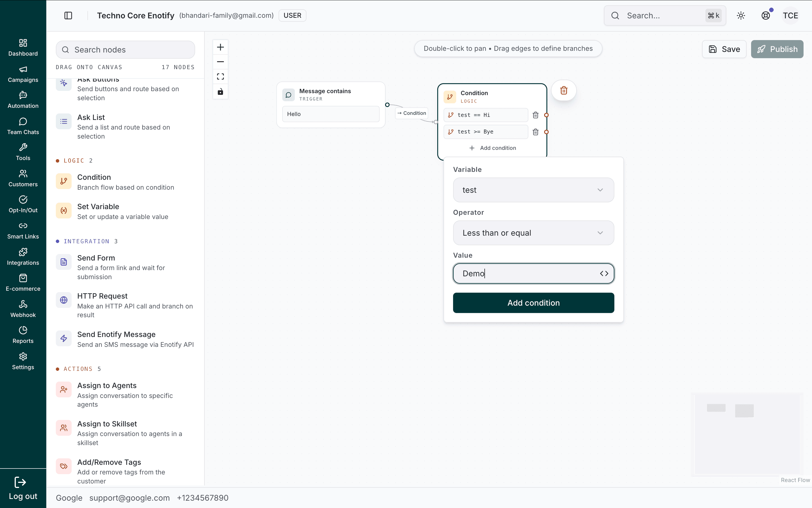
Task: Fit the flow to view
Action: [x=220, y=76]
